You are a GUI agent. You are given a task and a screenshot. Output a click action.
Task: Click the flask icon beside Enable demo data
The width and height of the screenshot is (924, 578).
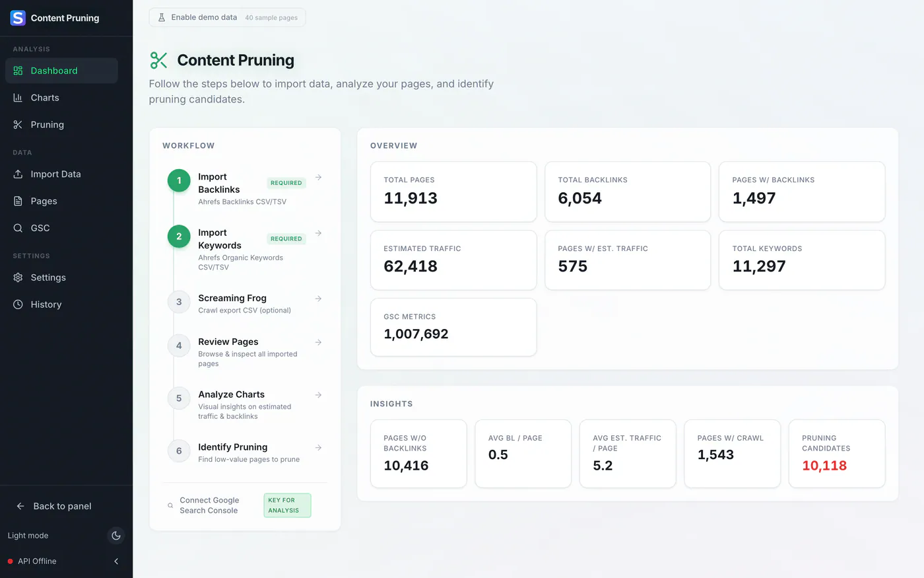click(x=162, y=17)
